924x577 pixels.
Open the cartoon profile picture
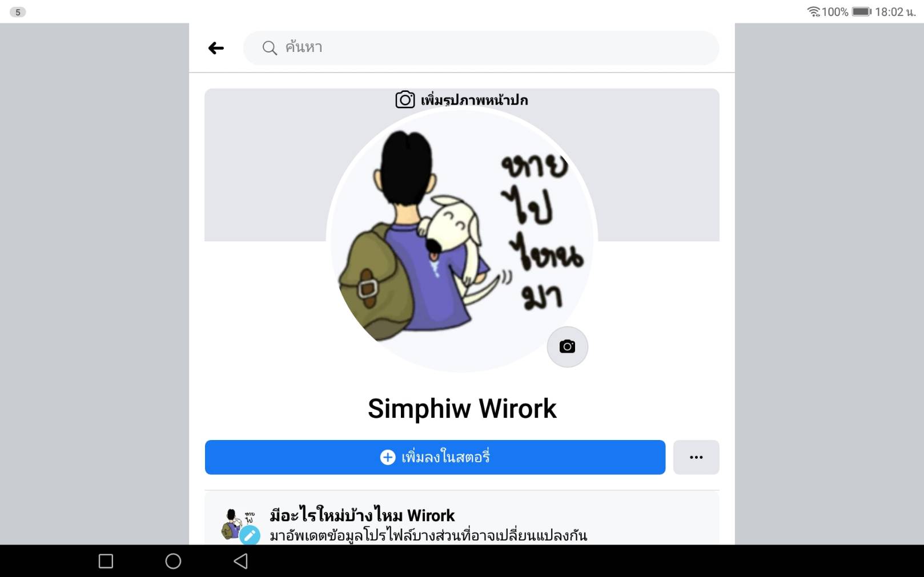(x=461, y=240)
